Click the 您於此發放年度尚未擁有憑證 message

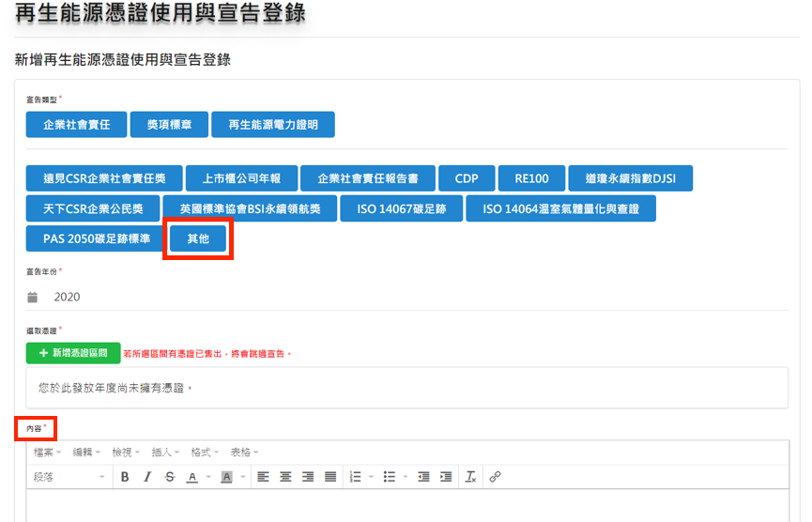[x=407, y=388]
